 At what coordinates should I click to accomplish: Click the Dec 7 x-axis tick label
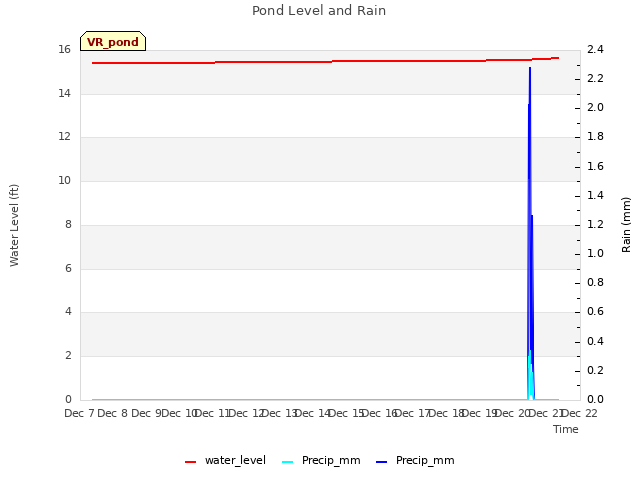(80, 413)
